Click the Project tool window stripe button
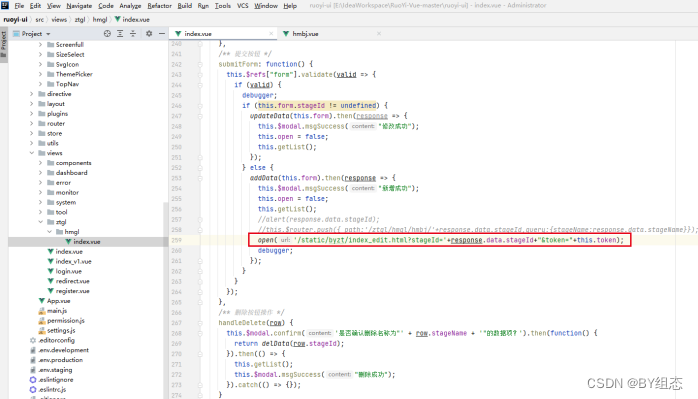Viewport: 698px width, 399px height. (4, 45)
